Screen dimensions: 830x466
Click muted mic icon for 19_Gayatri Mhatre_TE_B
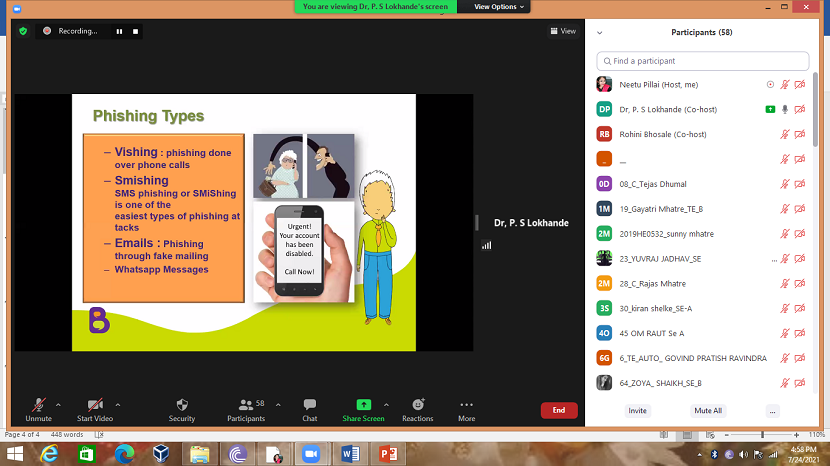click(x=784, y=209)
